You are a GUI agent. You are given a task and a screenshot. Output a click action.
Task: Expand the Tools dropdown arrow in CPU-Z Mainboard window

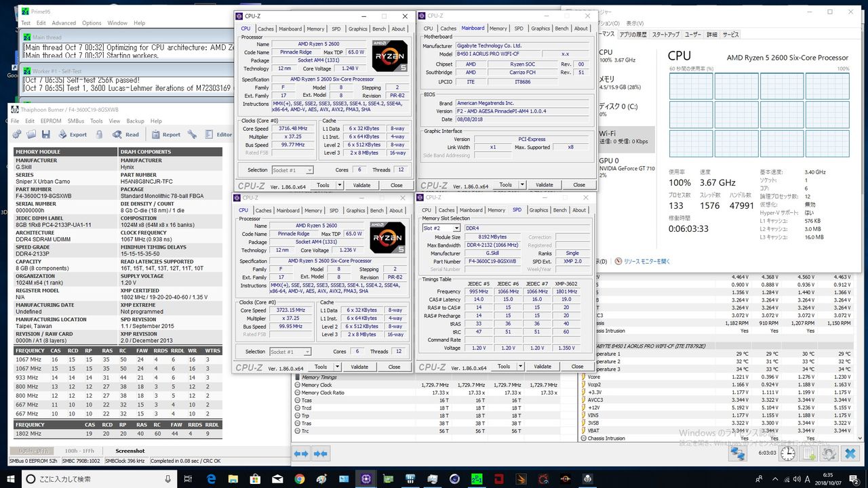(523, 185)
